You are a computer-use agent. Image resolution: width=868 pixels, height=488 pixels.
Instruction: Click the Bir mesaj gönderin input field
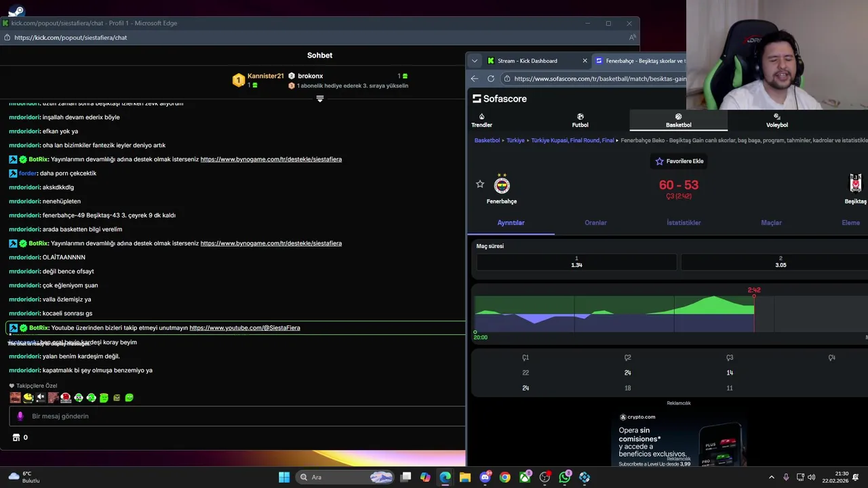(237, 416)
